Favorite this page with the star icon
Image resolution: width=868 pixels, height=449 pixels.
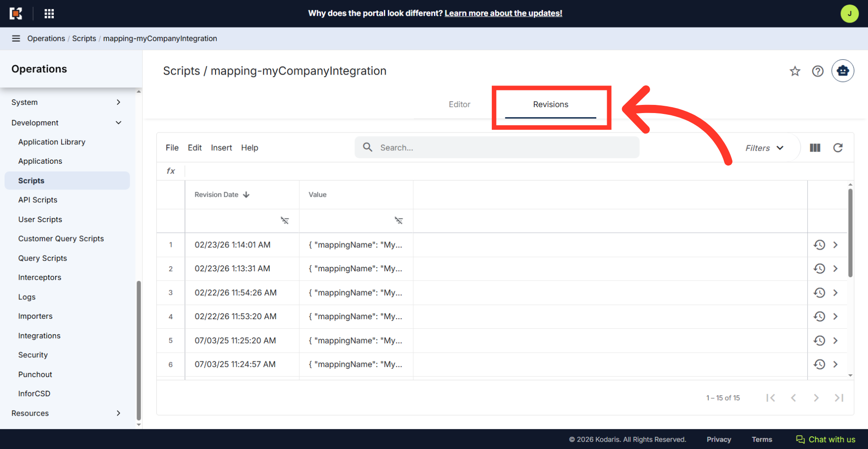795,71
